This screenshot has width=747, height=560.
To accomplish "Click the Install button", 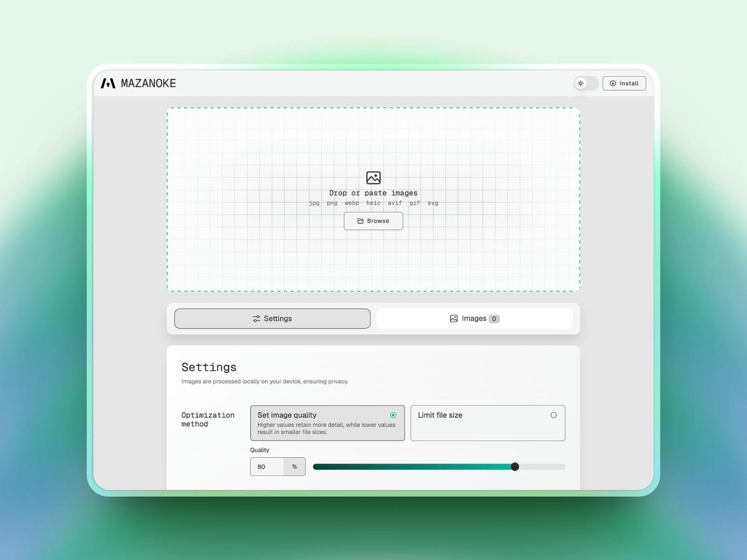I will [x=624, y=83].
